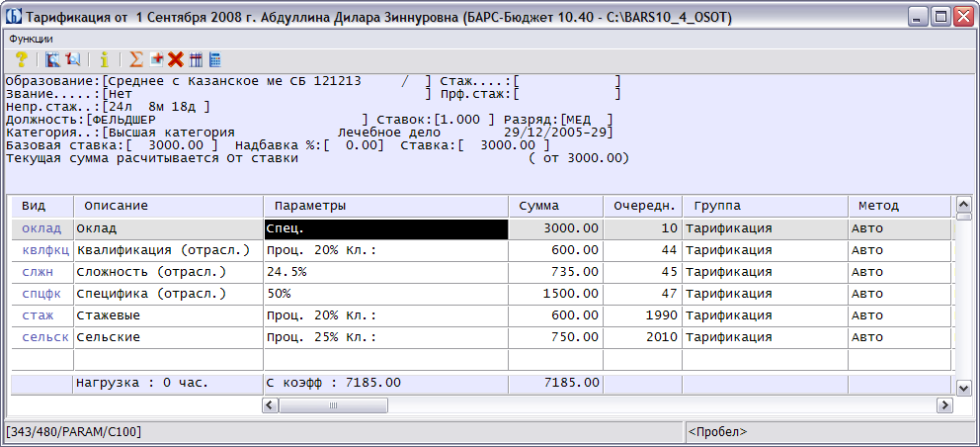Click the Должность field value ФЕЛЬДШЕР
Image resolution: width=980 pixels, height=447 pixels.
pyautogui.click(x=123, y=120)
